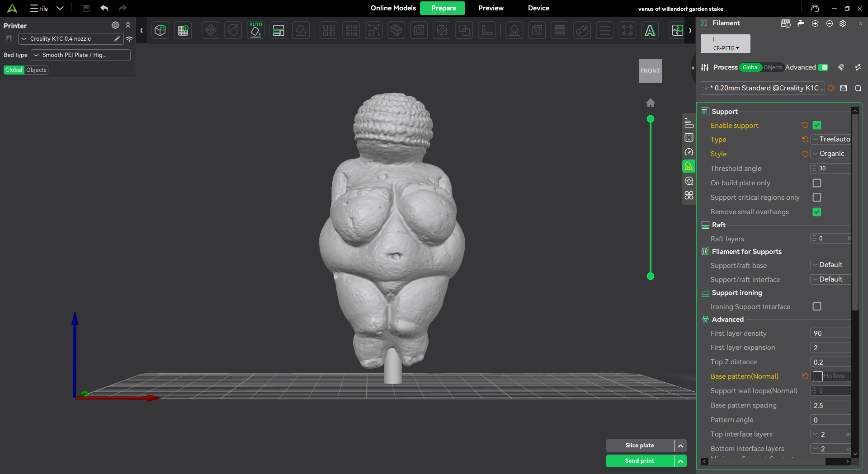
Task: Open the Support painting tool
Action: click(x=514, y=30)
